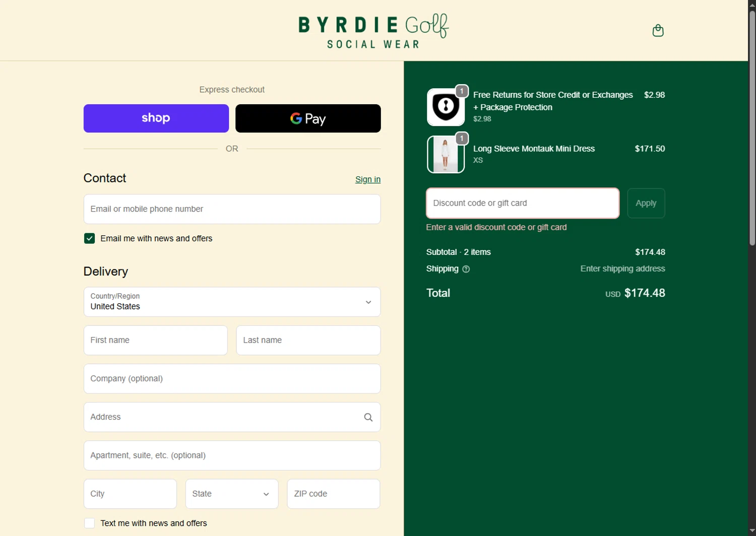
Task: Click the 'Enter a valid discount code' error text
Action: click(x=496, y=227)
